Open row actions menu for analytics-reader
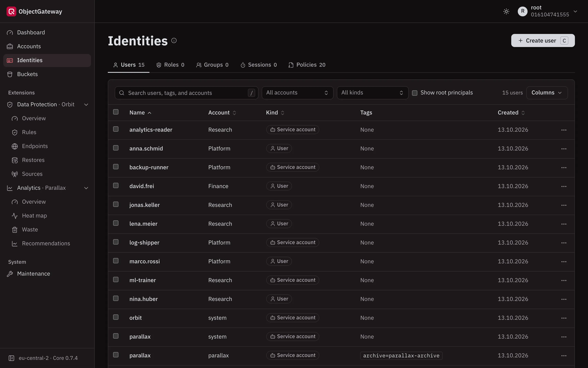 click(x=564, y=130)
